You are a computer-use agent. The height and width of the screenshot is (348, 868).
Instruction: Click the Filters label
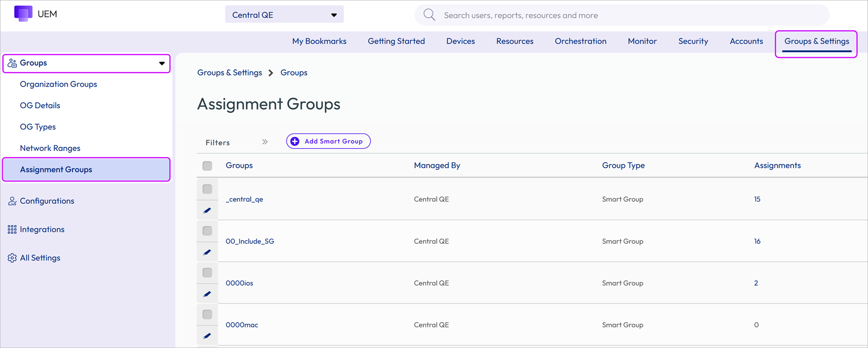(x=217, y=142)
